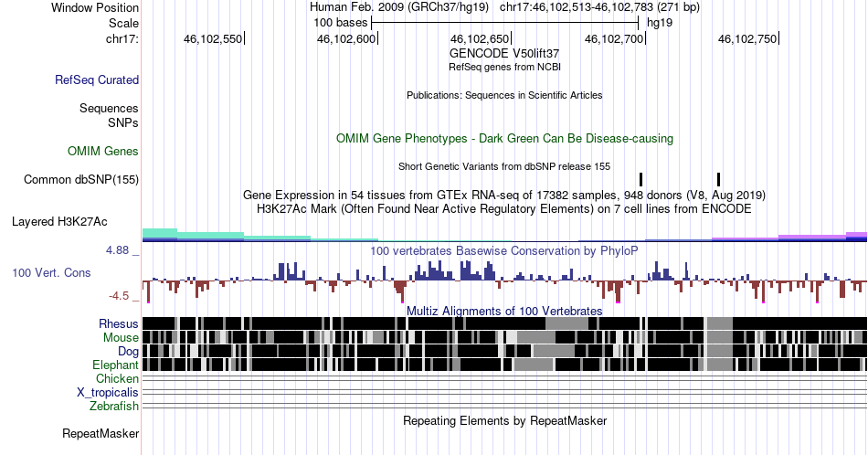The height and width of the screenshot is (455, 868).
Task: Click the RefSeq Curated track label
Action: tap(97, 79)
